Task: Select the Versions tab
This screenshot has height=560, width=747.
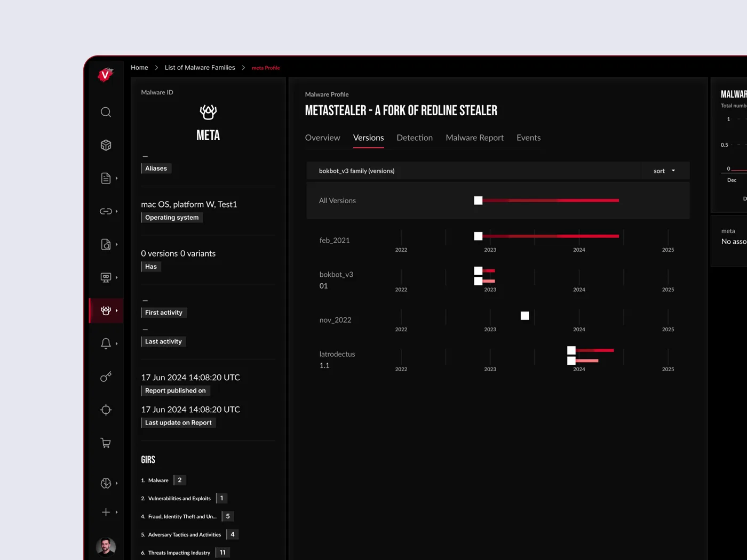Action: click(368, 138)
